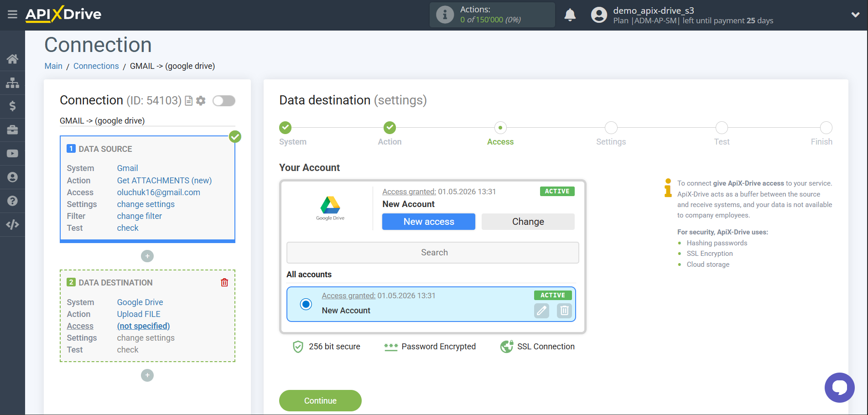Image resolution: width=868 pixels, height=415 pixels.
Task: Open the home sidebar icon
Action: click(x=12, y=59)
